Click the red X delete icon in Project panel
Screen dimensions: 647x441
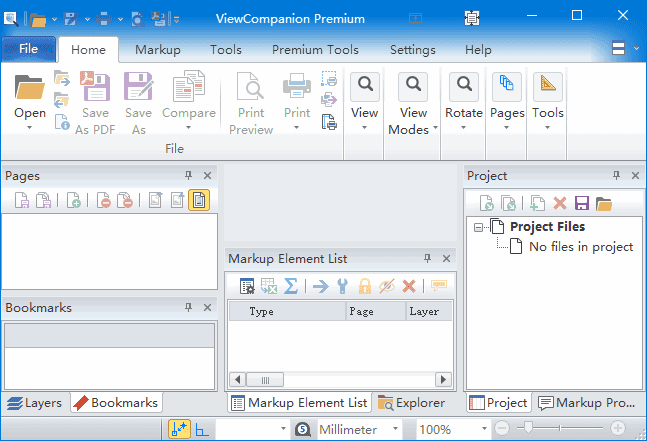[559, 203]
